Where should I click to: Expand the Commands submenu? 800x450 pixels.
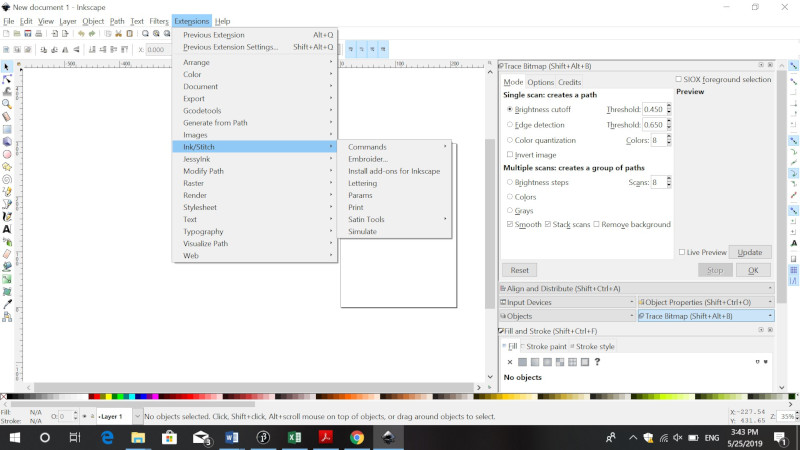[396, 147]
